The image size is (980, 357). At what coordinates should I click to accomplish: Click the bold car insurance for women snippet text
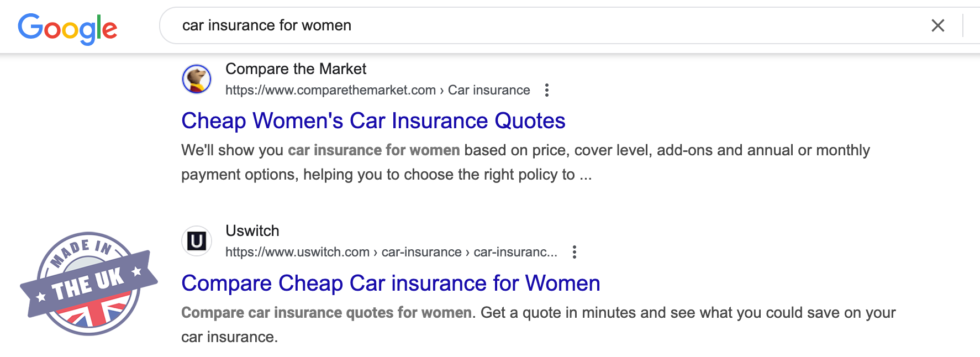pos(373,150)
